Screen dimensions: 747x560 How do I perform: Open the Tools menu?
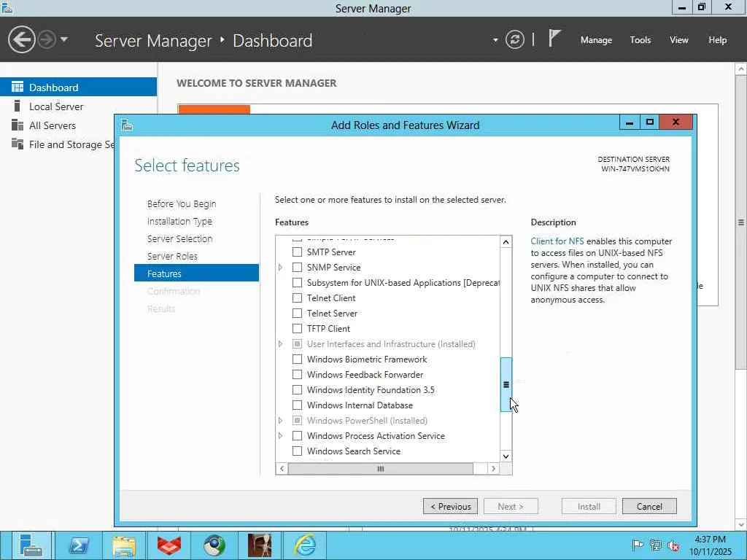click(x=640, y=40)
